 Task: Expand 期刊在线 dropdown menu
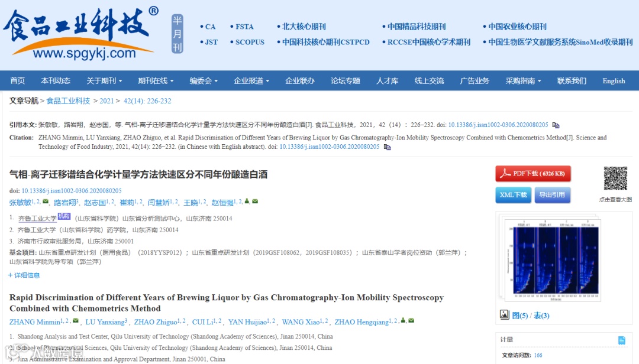(x=156, y=80)
